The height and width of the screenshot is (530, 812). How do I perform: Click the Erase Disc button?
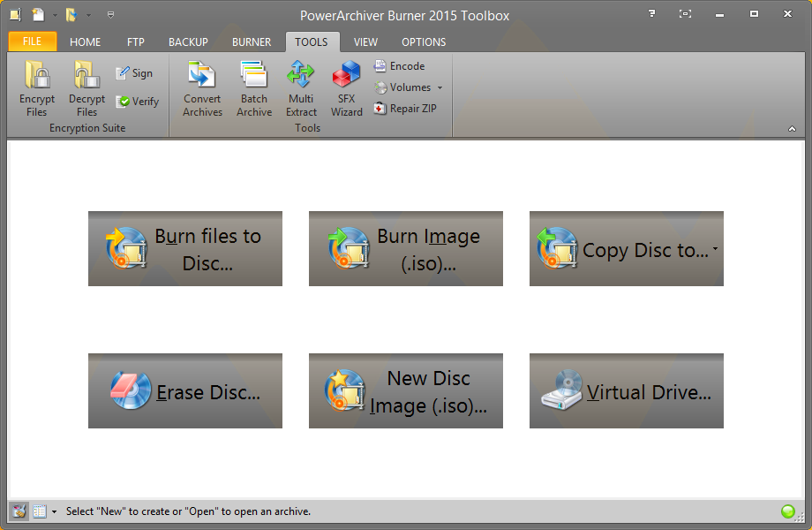click(x=185, y=391)
